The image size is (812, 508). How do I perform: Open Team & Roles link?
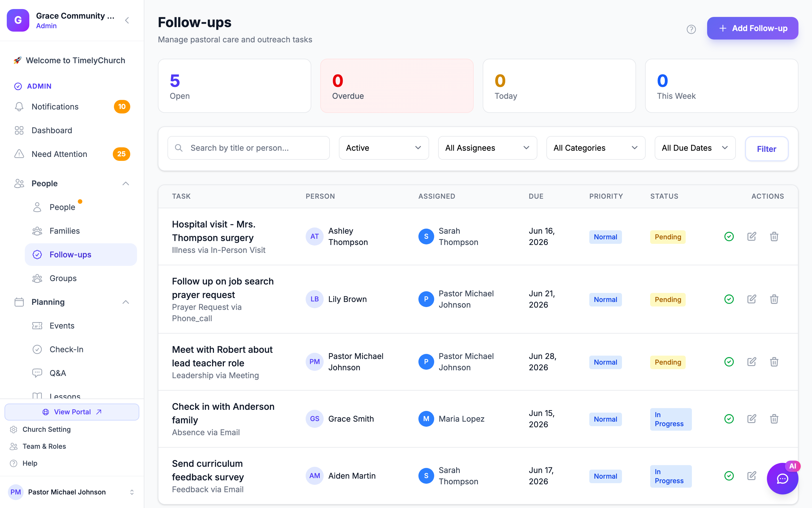tap(44, 446)
